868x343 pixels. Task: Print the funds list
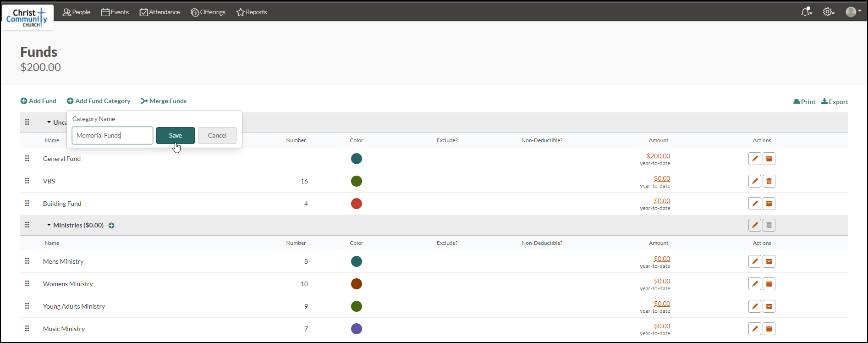coord(804,102)
